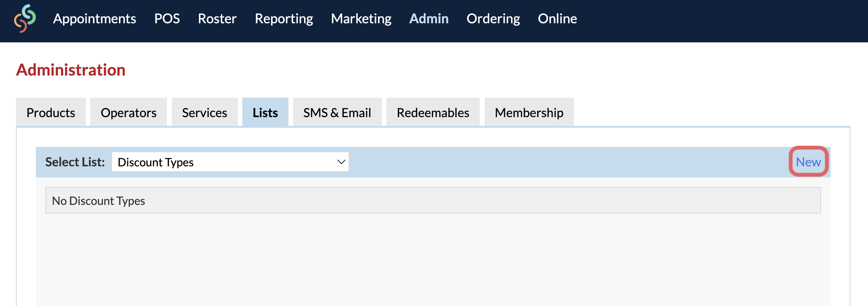
Task: Switch to the Redeemables tab
Action: 432,112
